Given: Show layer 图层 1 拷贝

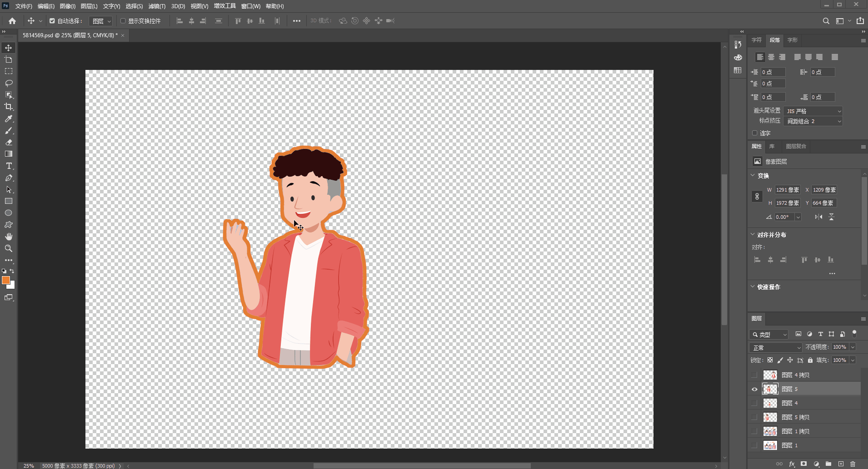Looking at the screenshot, I should (754, 431).
